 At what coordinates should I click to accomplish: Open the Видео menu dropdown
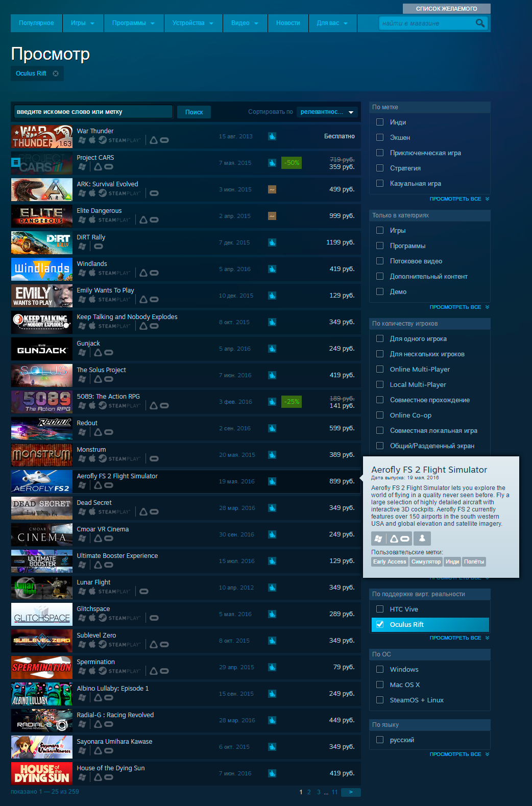[x=245, y=23]
